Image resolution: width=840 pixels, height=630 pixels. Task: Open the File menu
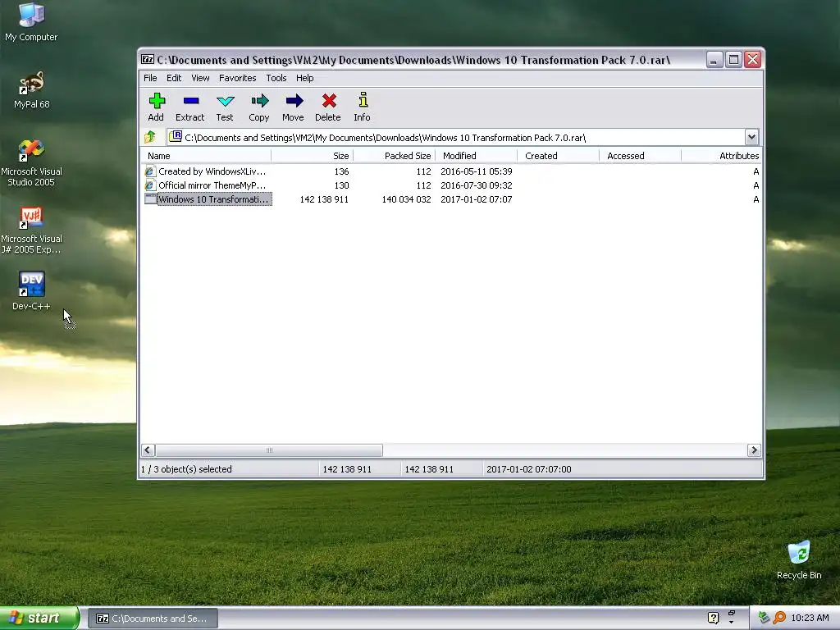150,78
